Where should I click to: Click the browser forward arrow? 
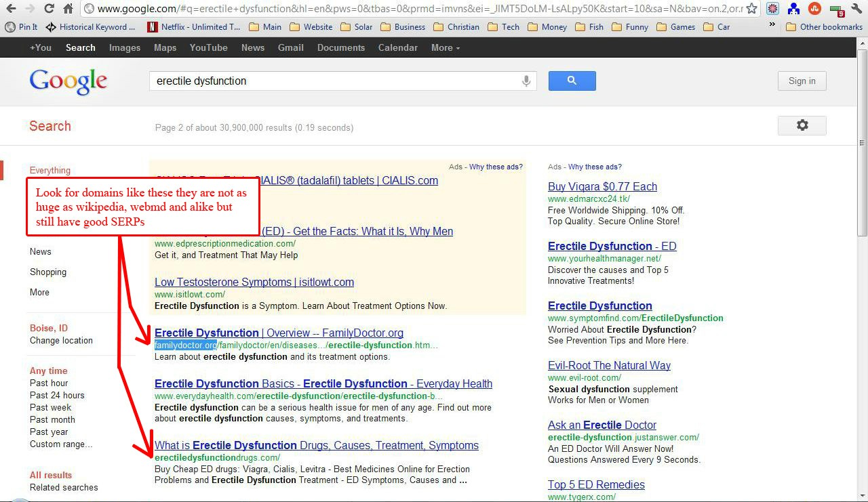coord(30,9)
